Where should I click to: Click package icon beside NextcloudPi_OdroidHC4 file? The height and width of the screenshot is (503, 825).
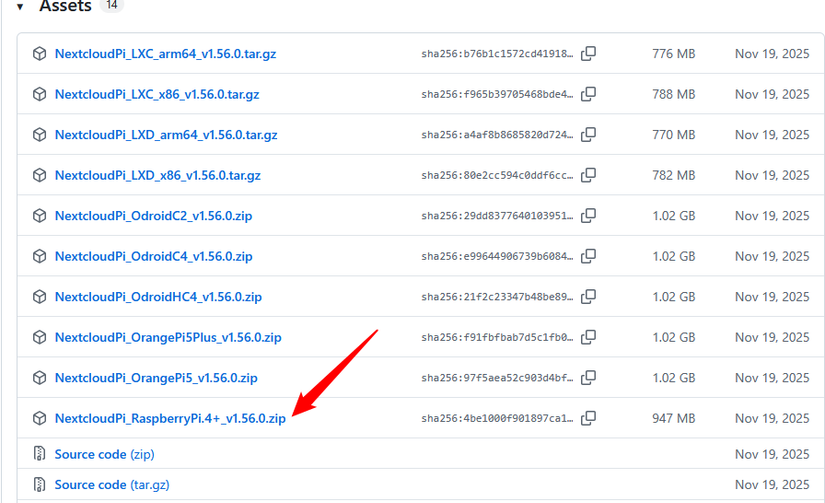(39, 297)
